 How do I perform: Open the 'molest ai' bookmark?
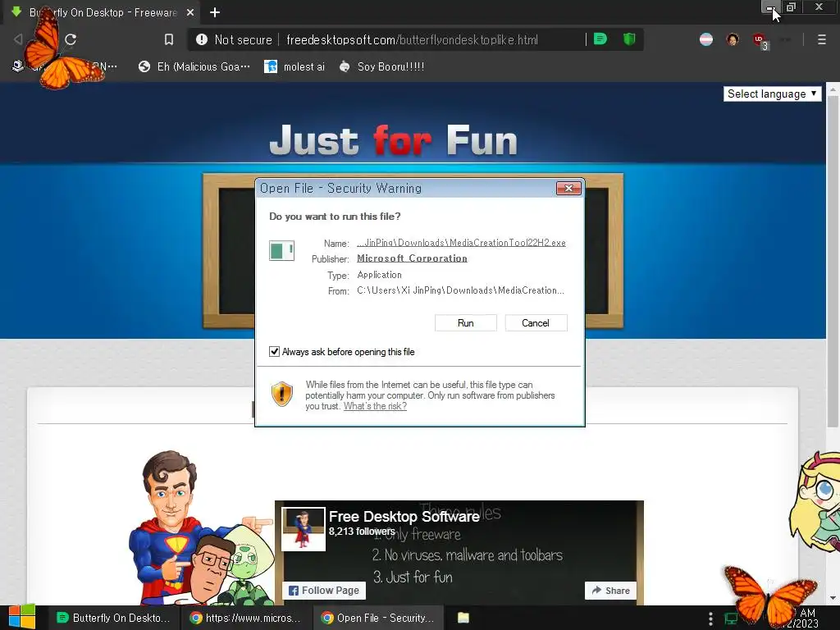point(294,66)
